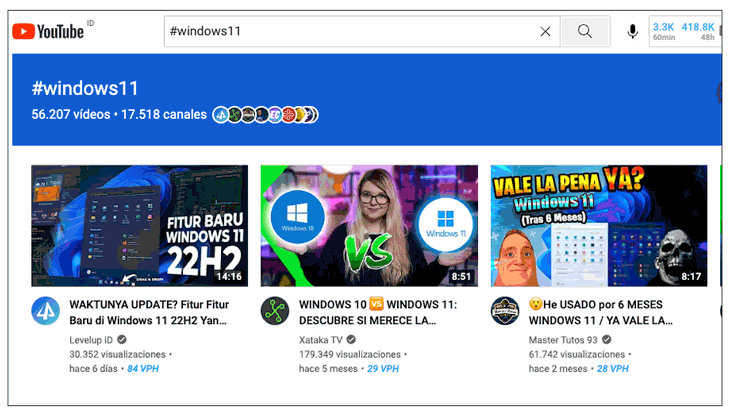Click the hace 2 meses text
The width and height of the screenshot is (730, 416).
click(558, 369)
